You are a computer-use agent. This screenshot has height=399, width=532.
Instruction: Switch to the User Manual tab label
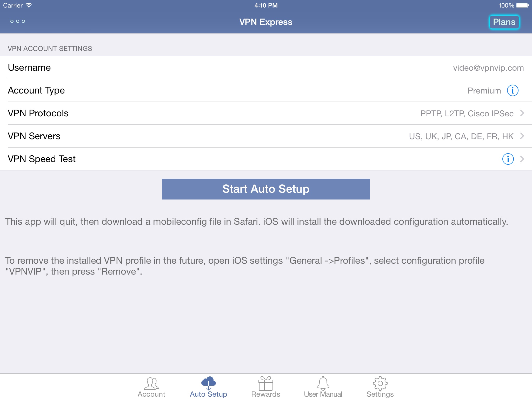(323, 394)
